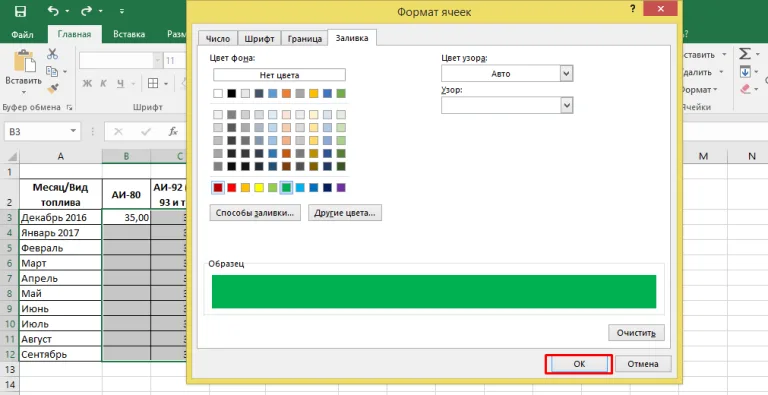Screen dimensions: 768x395
Task: Select the cell Сентябрь
Action: [61, 354]
